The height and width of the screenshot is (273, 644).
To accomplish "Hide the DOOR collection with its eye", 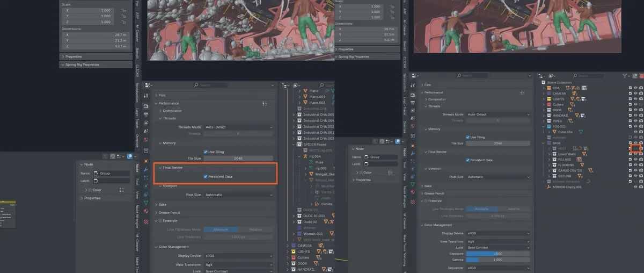I will point(635,110).
